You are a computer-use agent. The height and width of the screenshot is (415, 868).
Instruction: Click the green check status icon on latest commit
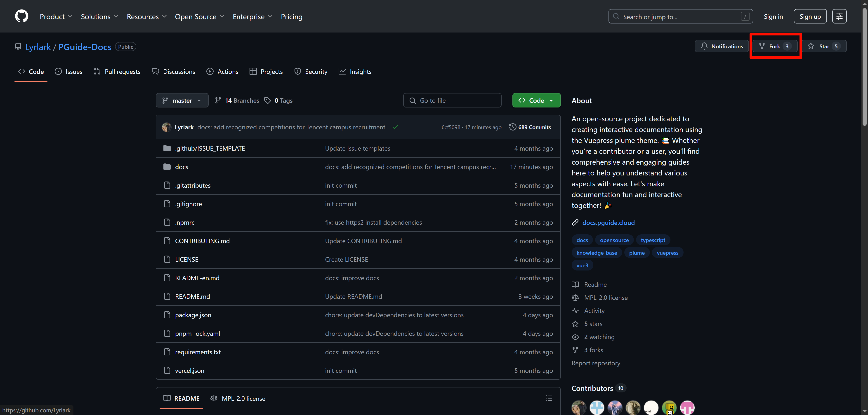[x=395, y=127]
